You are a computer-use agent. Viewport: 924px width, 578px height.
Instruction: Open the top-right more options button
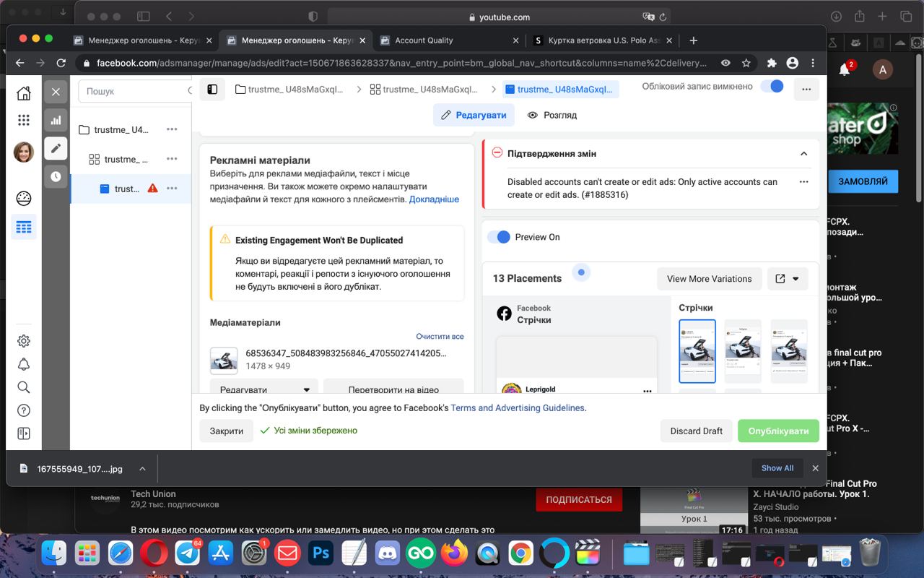806,90
